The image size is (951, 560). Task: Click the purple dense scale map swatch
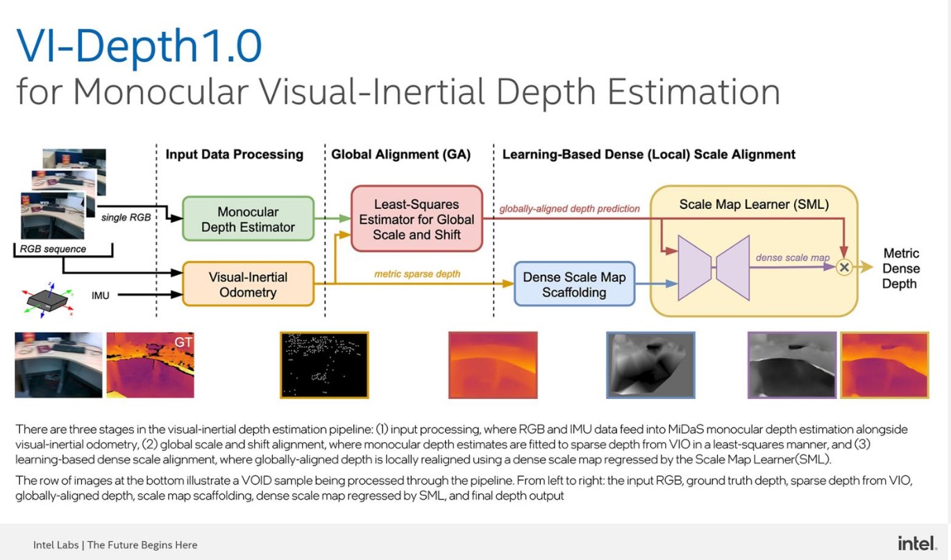click(791, 364)
